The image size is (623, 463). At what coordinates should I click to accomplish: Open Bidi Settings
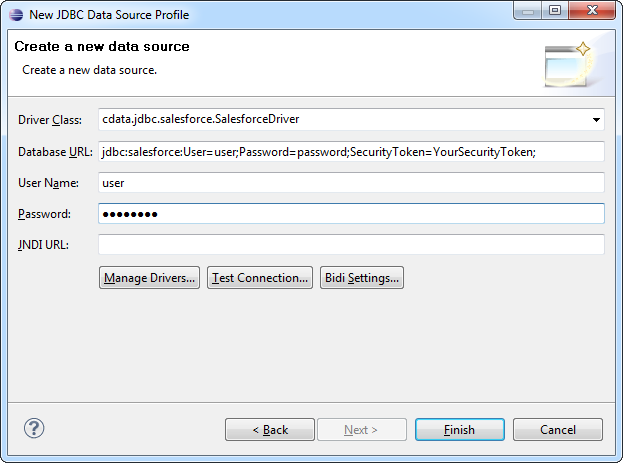(362, 278)
